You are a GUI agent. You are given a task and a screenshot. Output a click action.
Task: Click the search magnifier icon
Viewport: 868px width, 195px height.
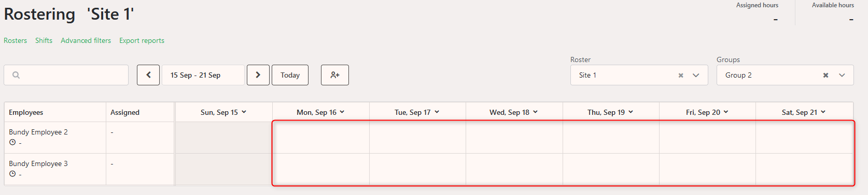(x=16, y=75)
